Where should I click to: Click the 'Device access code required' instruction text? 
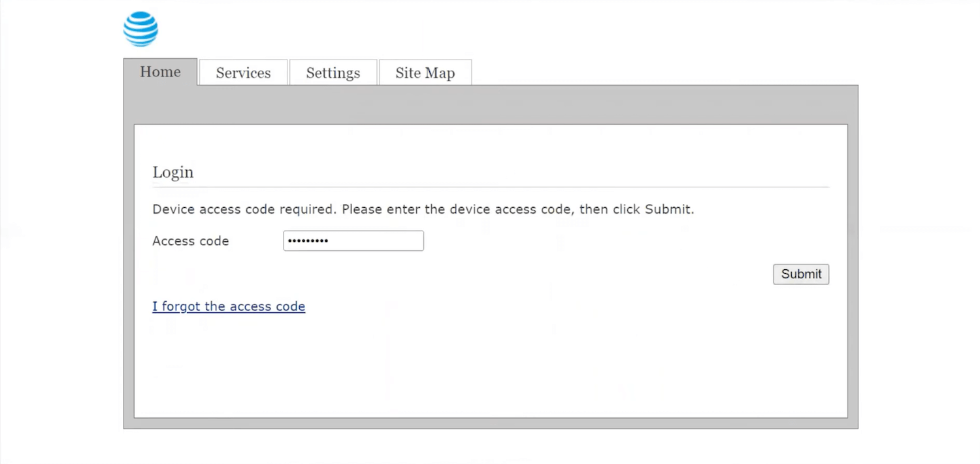(x=244, y=210)
